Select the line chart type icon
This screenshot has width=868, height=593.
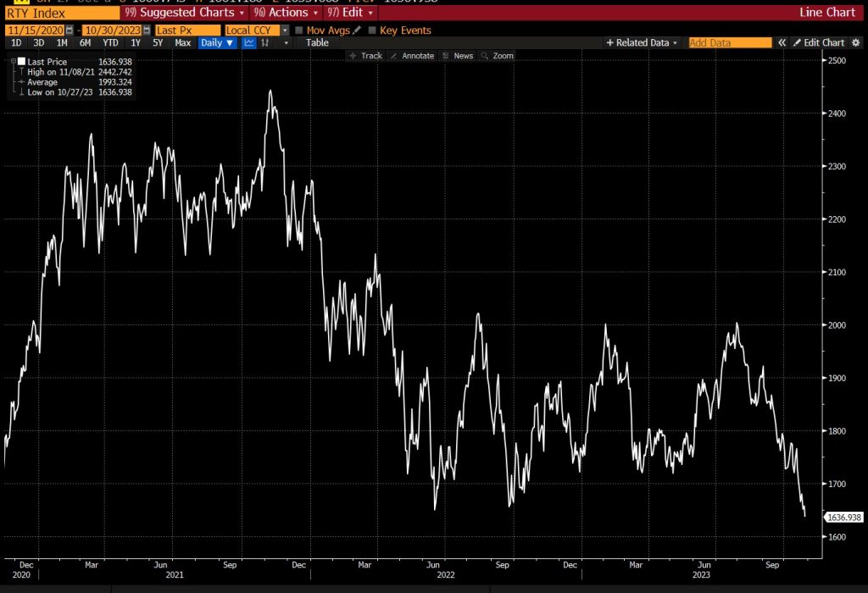click(249, 42)
